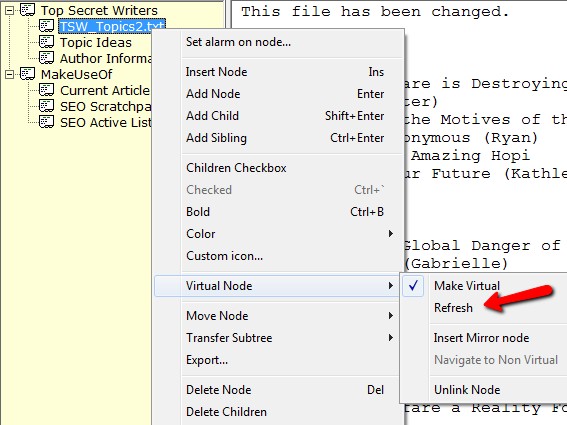Collapse the MakeUseOf tree branch
The width and height of the screenshot is (567, 425).
coord(10,74)
